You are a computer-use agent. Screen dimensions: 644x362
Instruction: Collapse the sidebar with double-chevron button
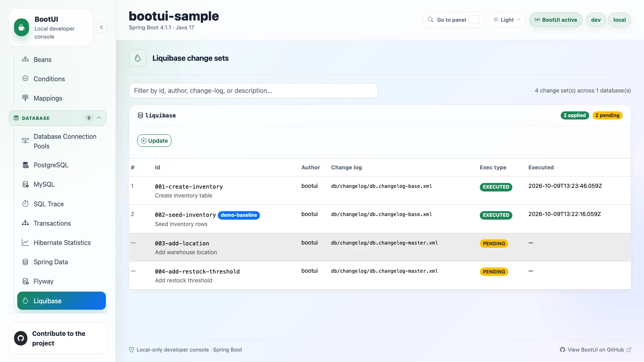point(101,27)
